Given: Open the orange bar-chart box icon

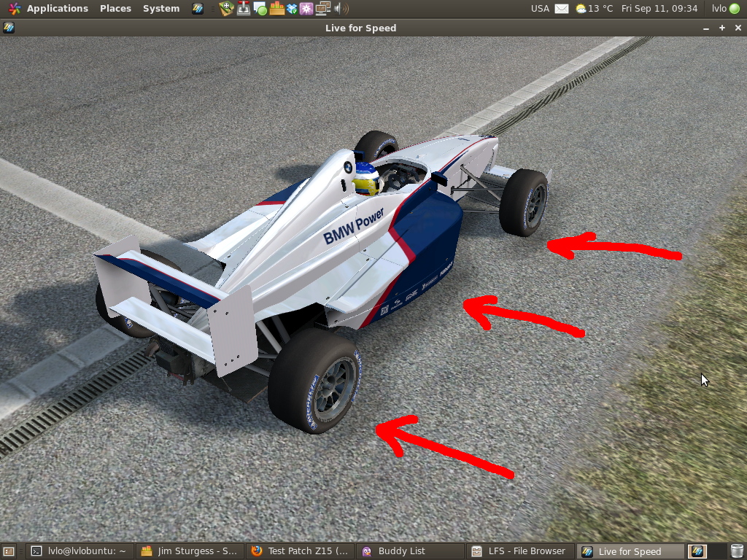Looking at the screenshot, I should [x=276, y=9].
